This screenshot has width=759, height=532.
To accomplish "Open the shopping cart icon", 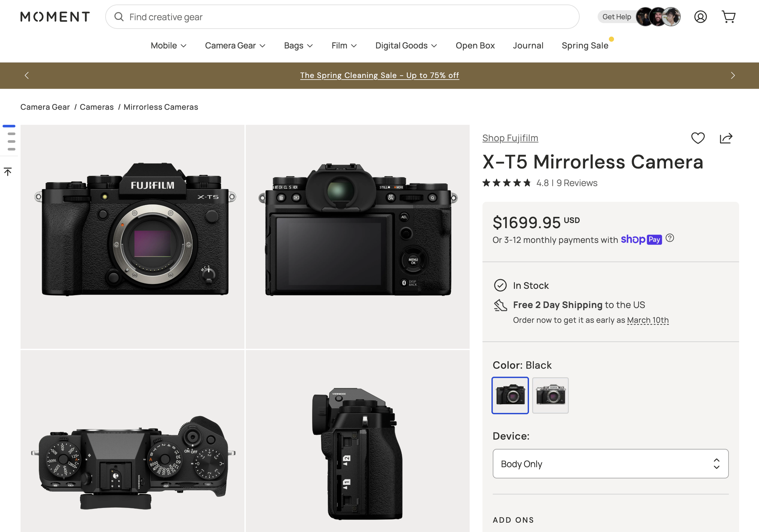I will click(729, 17).
